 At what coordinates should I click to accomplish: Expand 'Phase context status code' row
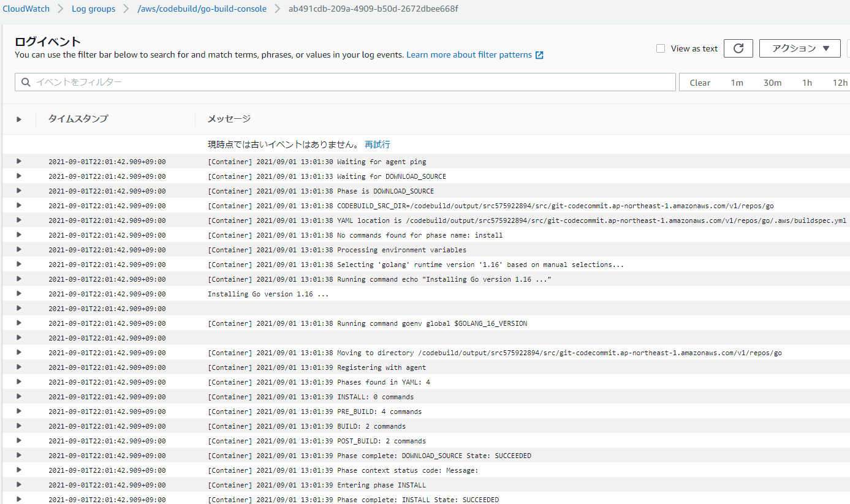[19, 470]
